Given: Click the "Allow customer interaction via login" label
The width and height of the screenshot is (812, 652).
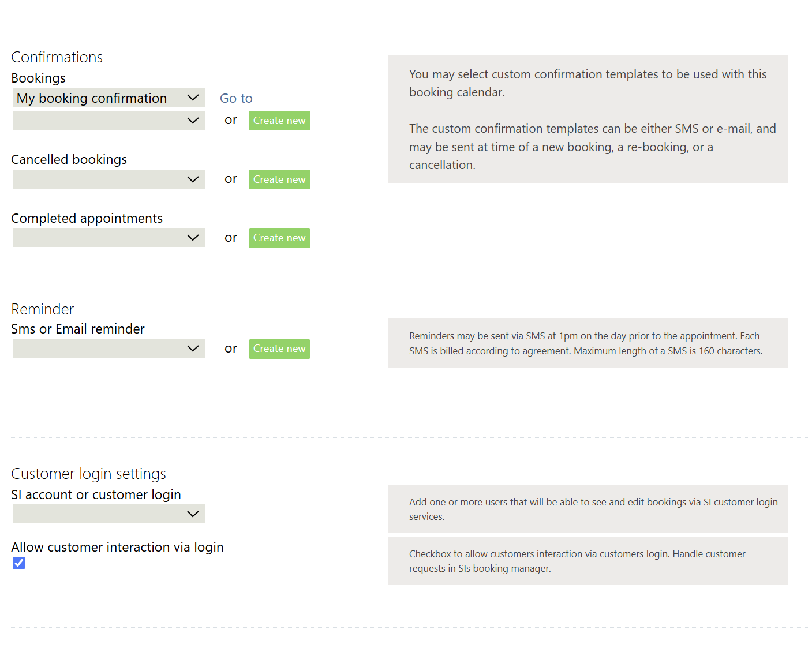Looking at the screenshot, I should click(117, 547).
